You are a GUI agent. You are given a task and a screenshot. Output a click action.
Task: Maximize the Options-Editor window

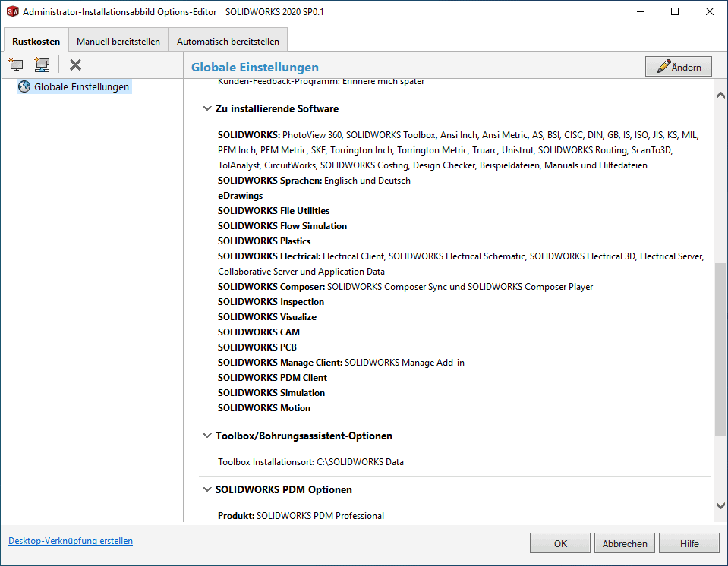point(675,11)
